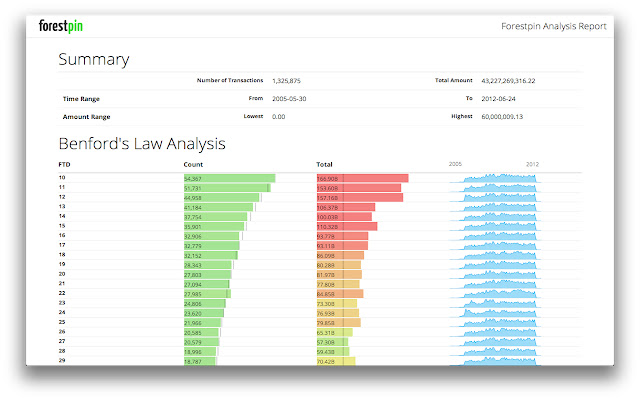The width and height of the screenshot is (640, 400).
Task: Click the FTD row label 20
Action: (62, 274)
